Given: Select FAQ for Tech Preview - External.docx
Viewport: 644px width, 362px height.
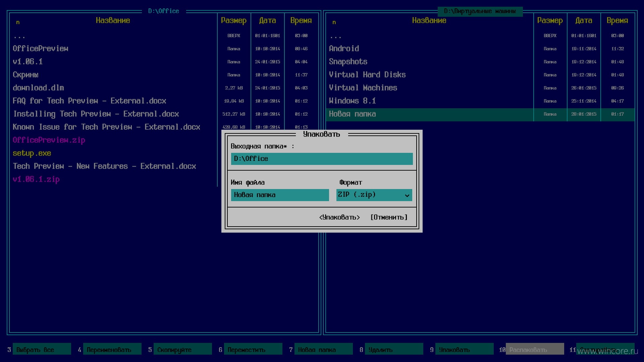Looking at the screenshot, I should pyautogui.click(x=89, y=101).
